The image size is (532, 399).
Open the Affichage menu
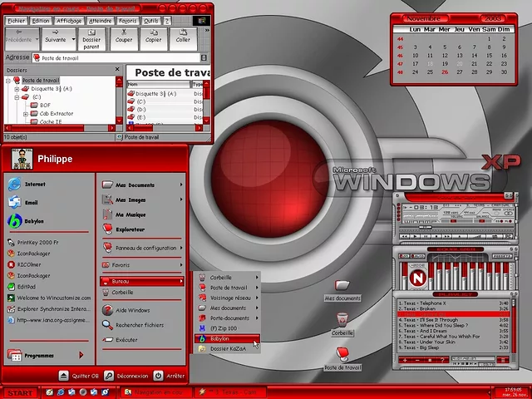click(x=69, y=20)
